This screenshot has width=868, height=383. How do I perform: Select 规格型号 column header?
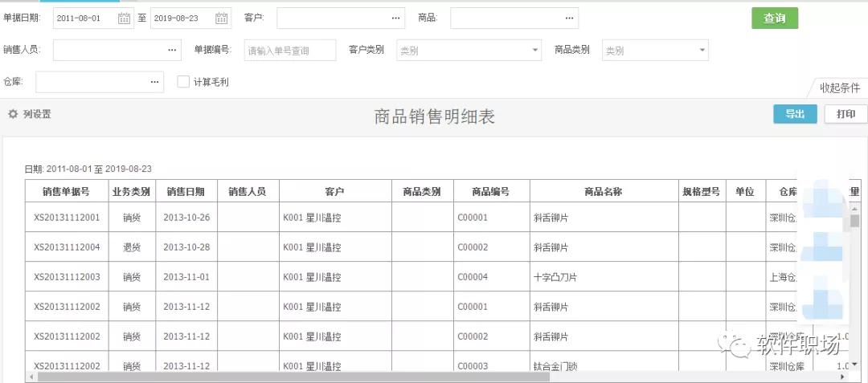click(x=702, y=191)
